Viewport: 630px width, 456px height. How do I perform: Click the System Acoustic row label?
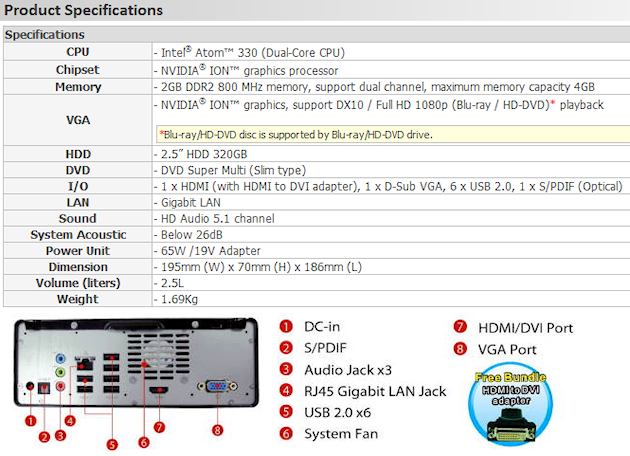(78, 235)
